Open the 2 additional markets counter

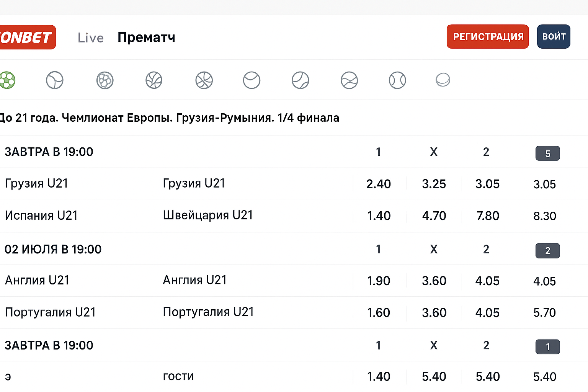[547, 251]
